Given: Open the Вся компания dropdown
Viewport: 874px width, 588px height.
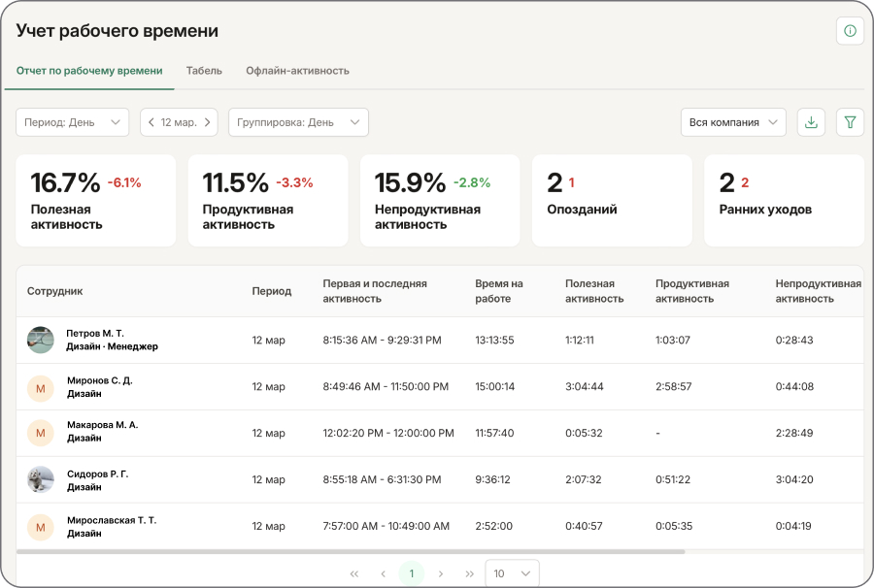Looking at the screenshot, I should 734,122.
